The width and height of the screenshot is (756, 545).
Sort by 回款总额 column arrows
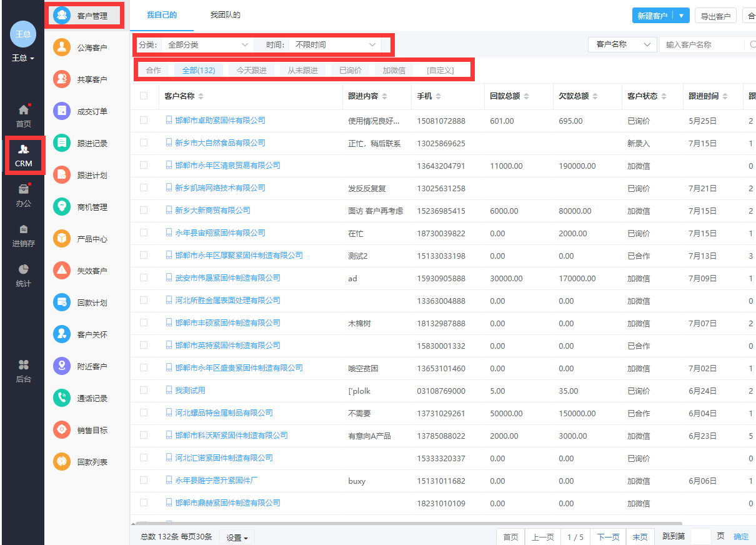click(x=526, y=96)
